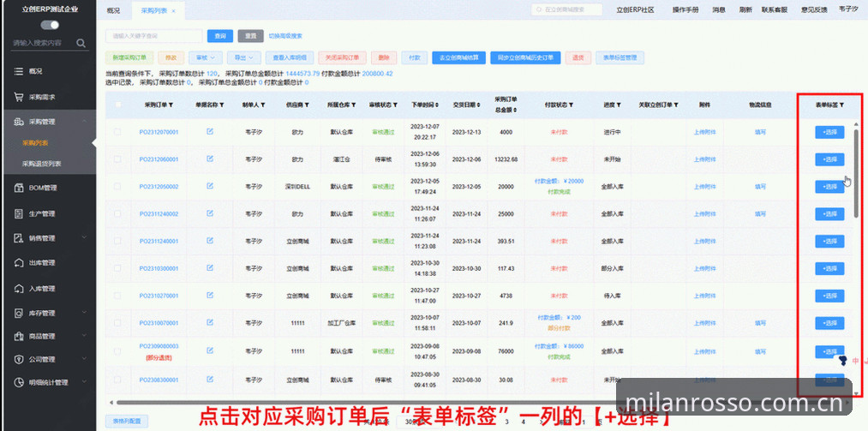The image size is (868, 431).
Task: Click the 入库管理 sidebar icon
Action: pos(18,288)
